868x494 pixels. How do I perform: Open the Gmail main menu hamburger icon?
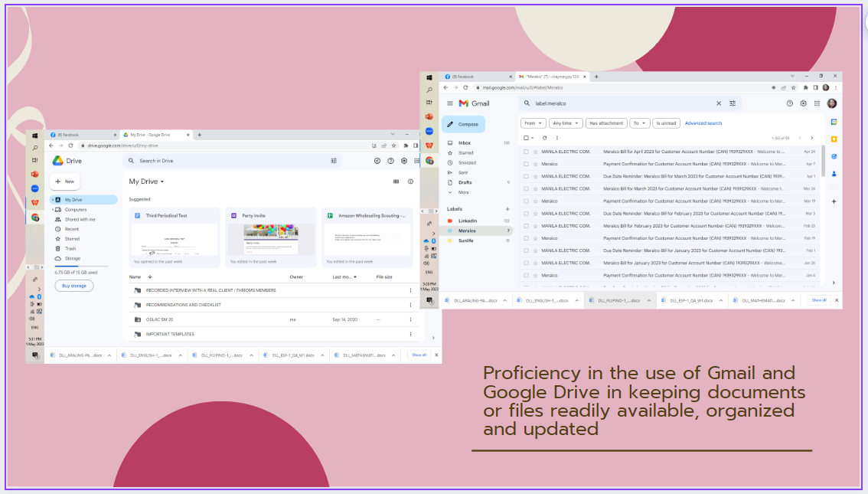(x=450, y=103)
